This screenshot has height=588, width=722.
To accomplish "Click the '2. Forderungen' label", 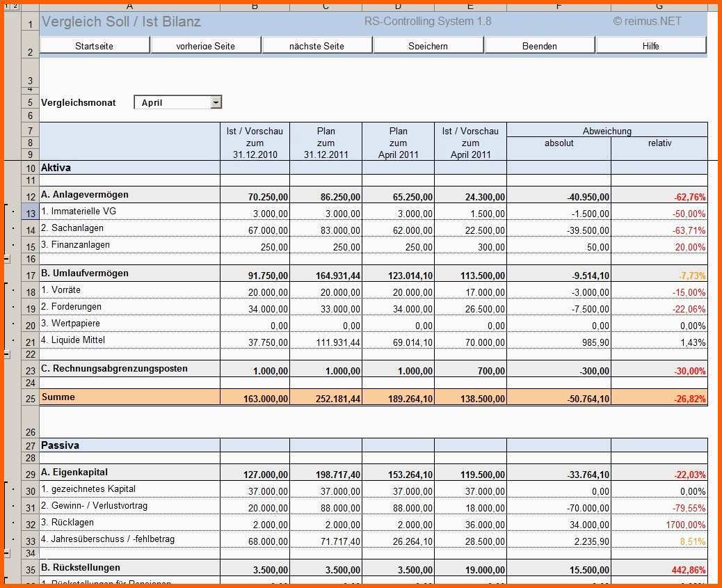I will [71, 306].
